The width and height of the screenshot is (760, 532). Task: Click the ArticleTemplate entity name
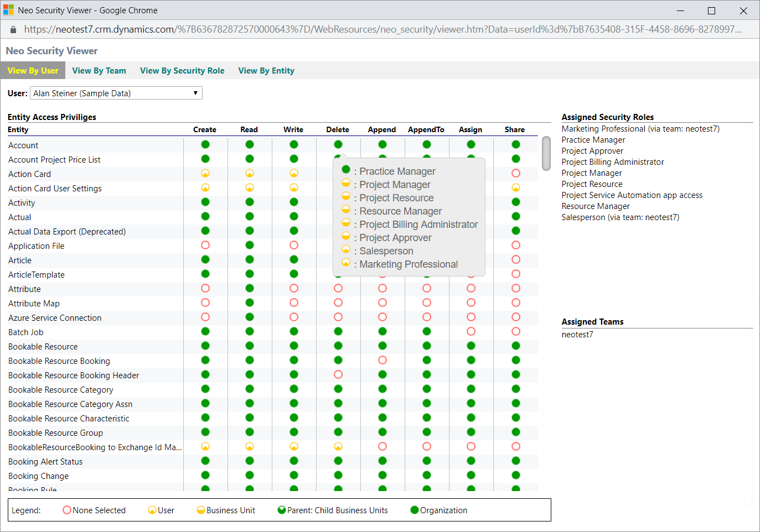pos(37,275)
